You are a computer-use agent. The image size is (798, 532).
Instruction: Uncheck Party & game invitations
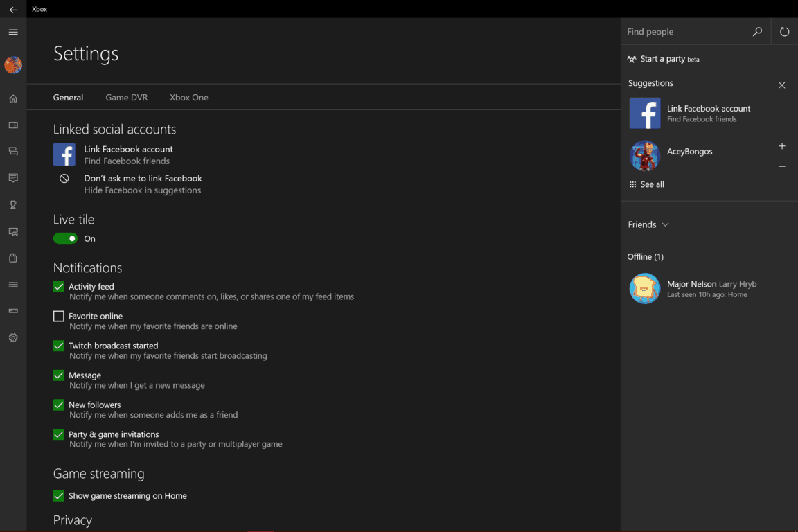pos(58,434)
